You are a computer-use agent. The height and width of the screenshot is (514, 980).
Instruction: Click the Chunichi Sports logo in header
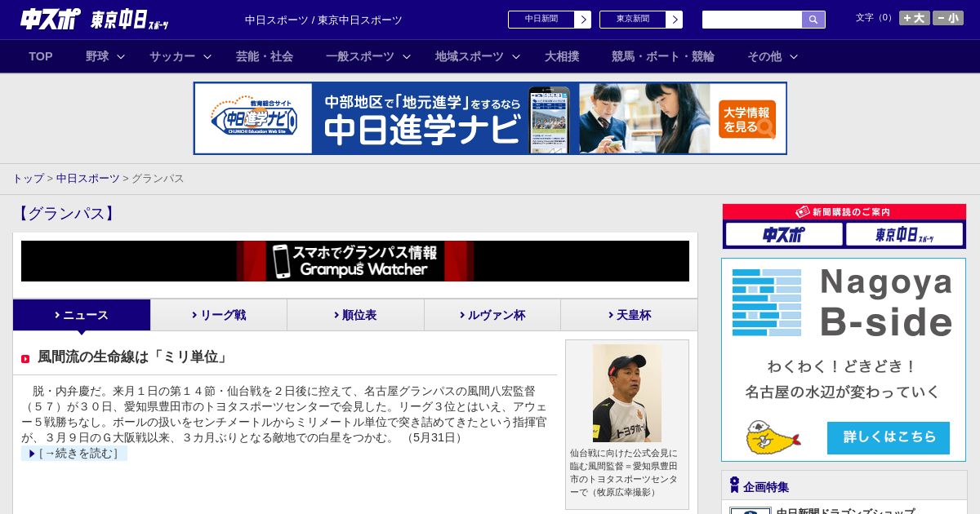(x=51, y=20)
